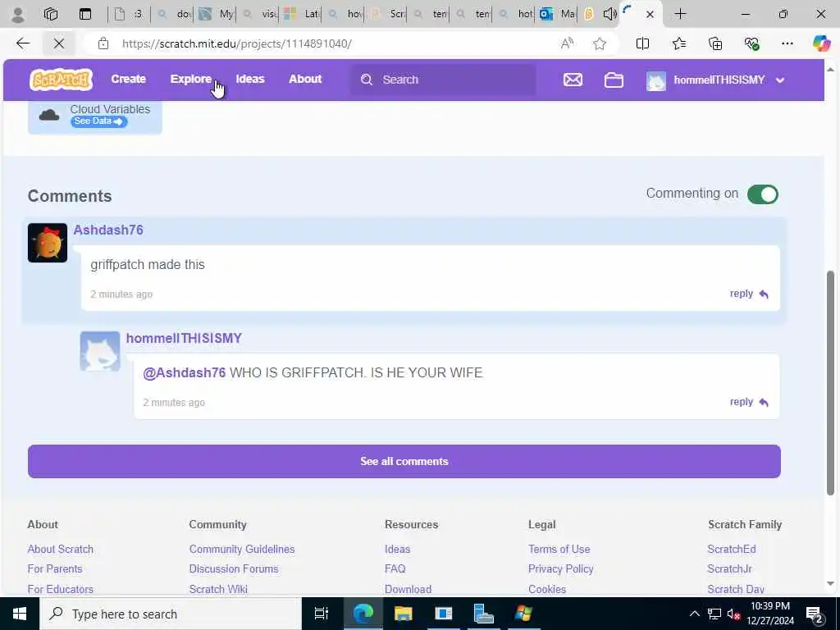Click the See all comments button
Image resolution: width=840 pixels, height=630 pixels.
pos(404,461)
